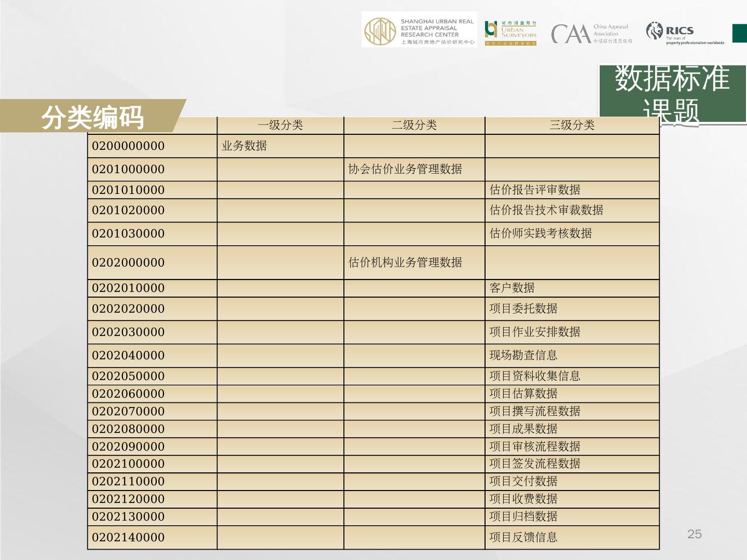Click code 0202100000 in the table
Screen dimensions: 747x560
(128, 464)
